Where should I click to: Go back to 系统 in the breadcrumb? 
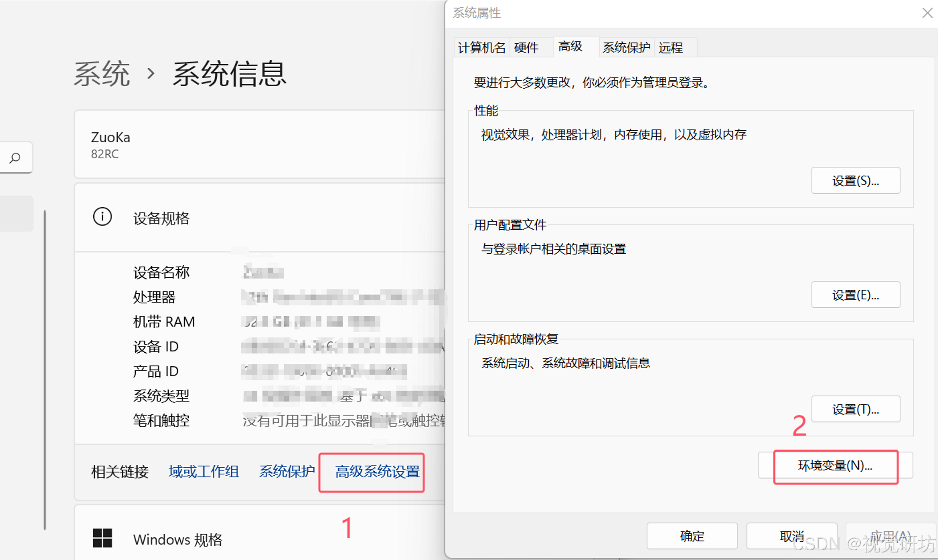pyautogui.click(x=102, y=74)
